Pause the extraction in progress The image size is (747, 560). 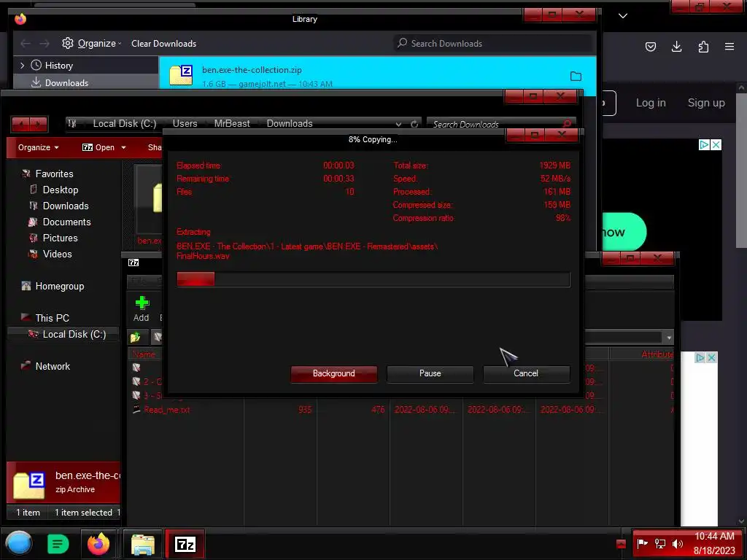(x=430, y=374)
